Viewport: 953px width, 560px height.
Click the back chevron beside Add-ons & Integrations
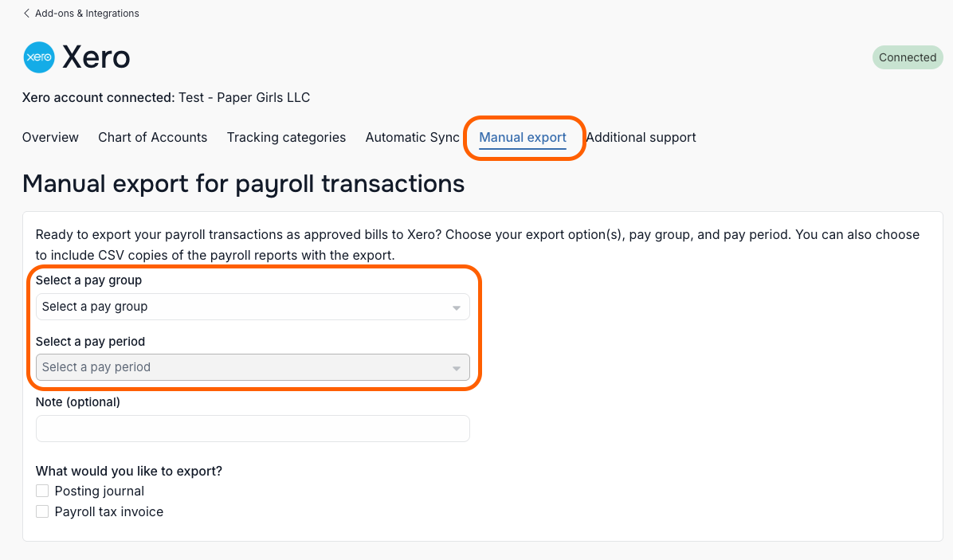point(26,14)
